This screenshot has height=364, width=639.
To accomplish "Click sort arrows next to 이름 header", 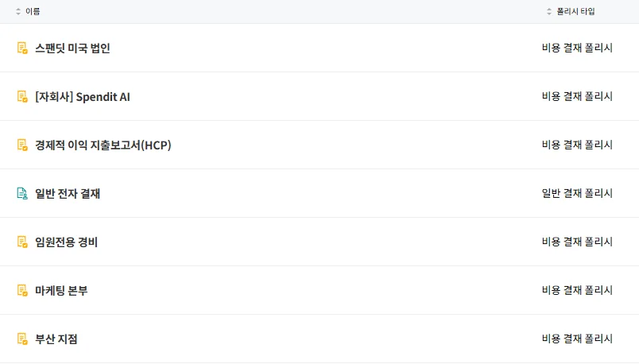I will (18, 12).
